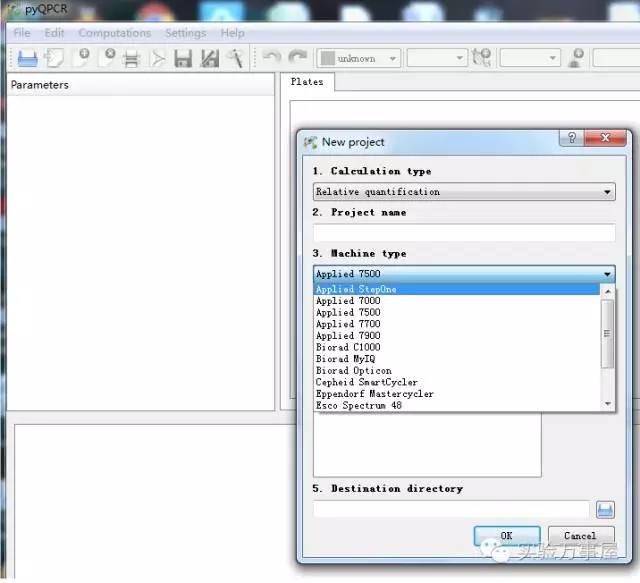Open the File menu
This screenshot has width=640, height=583.
[x=22, y=33]
